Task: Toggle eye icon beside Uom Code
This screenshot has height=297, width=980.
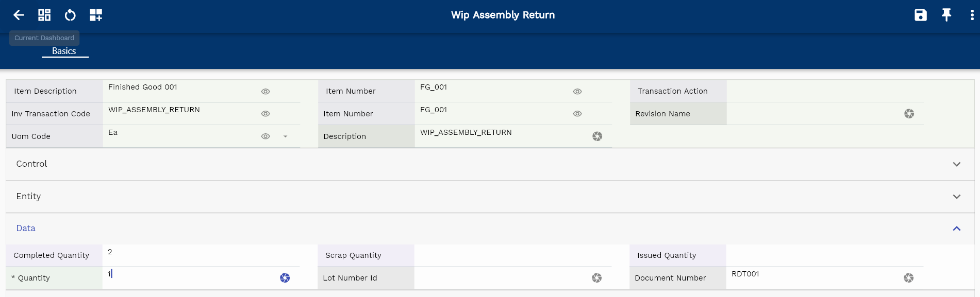Action: 265,136
